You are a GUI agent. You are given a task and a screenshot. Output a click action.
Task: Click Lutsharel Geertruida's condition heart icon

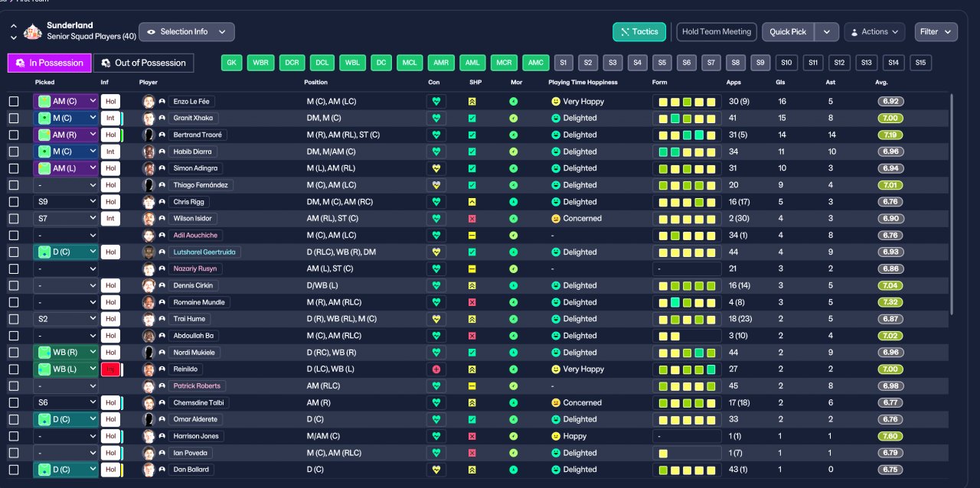point(436,252)
